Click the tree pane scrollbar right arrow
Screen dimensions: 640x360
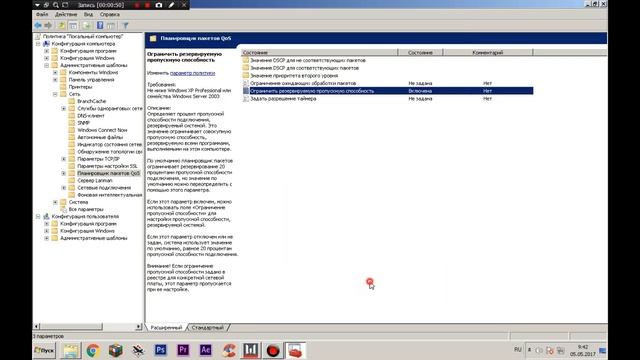138,327
